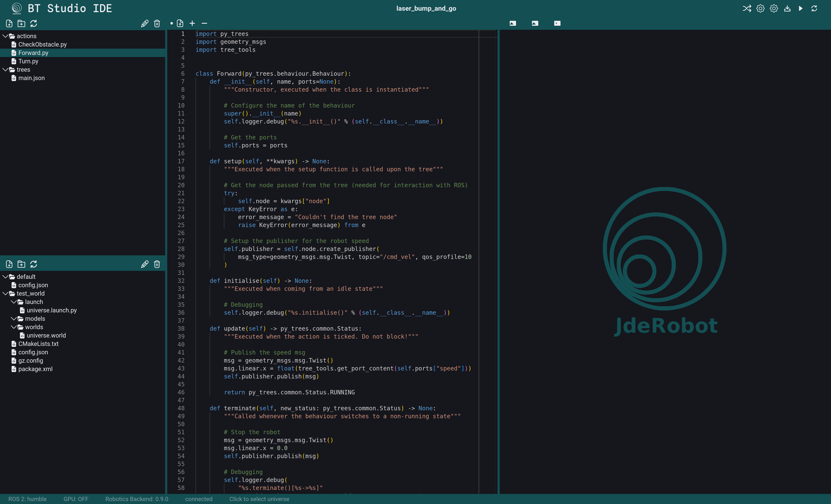Click line number 38 in editor gutter
This screenshot has width=831, height=504.
pyautogui.click(x=181, y=329)
